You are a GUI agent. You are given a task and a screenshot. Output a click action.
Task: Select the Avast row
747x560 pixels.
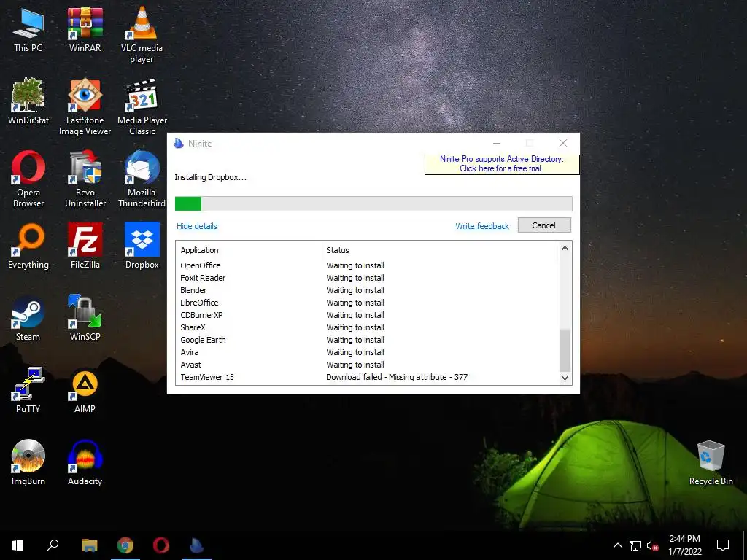(x=367, y=365)
